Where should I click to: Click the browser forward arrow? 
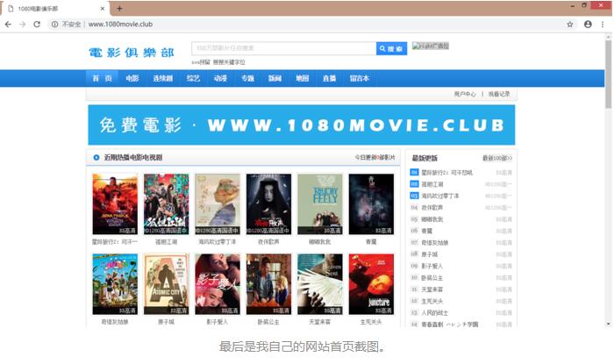(22, 25)
